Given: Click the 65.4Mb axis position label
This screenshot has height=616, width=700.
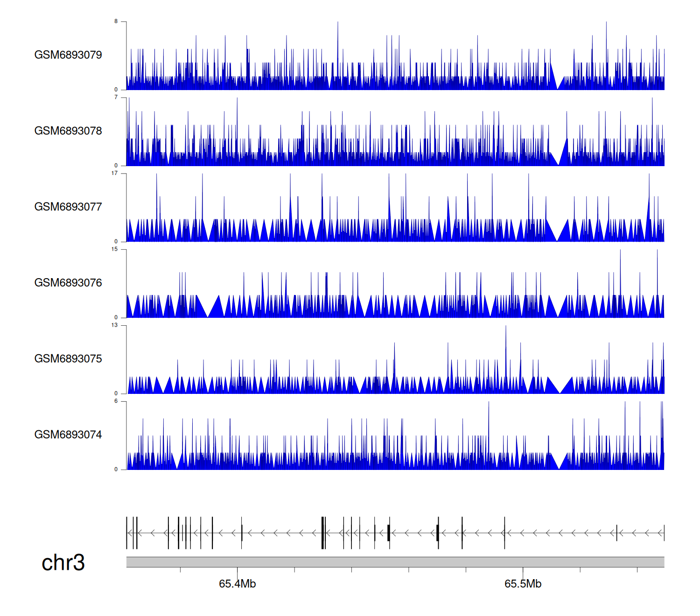Looking at the screenshot, I should 237,584.
